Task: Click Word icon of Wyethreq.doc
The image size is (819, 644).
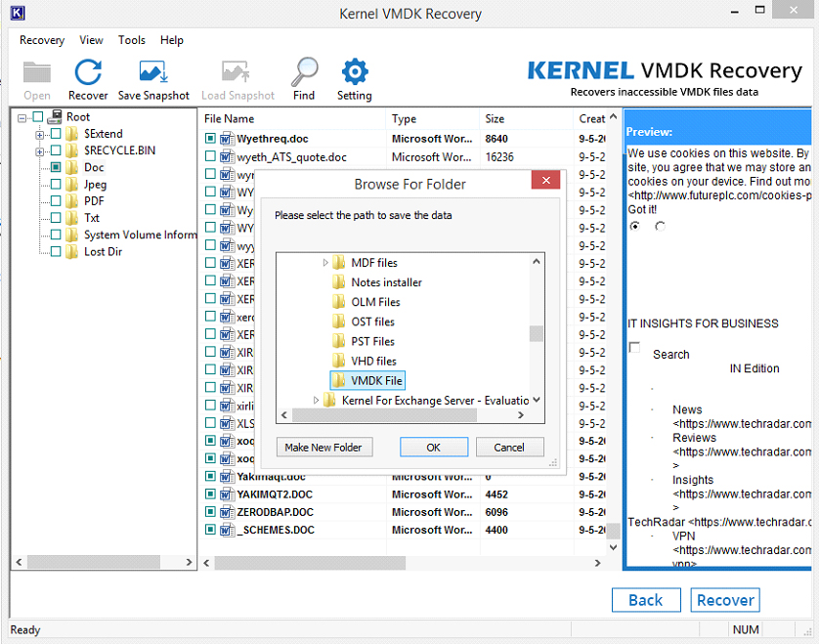Action: click(227, 139)
